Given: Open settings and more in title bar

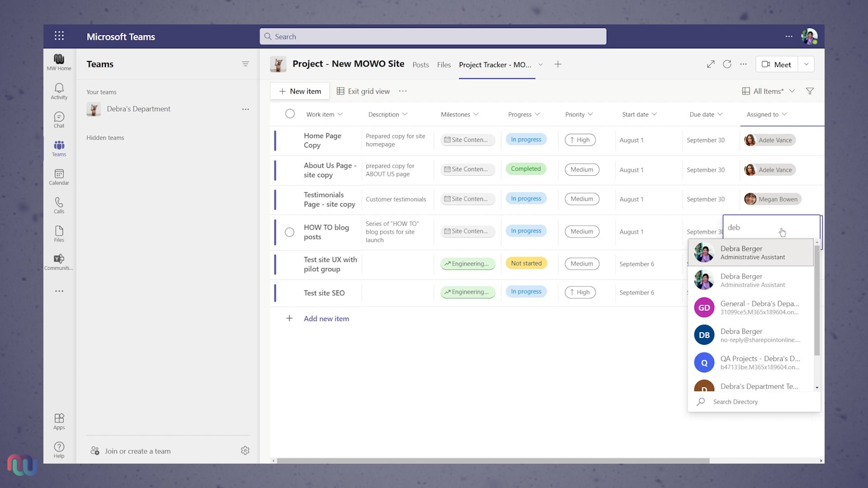Looking at the screenshot, I should pos(789,36).
